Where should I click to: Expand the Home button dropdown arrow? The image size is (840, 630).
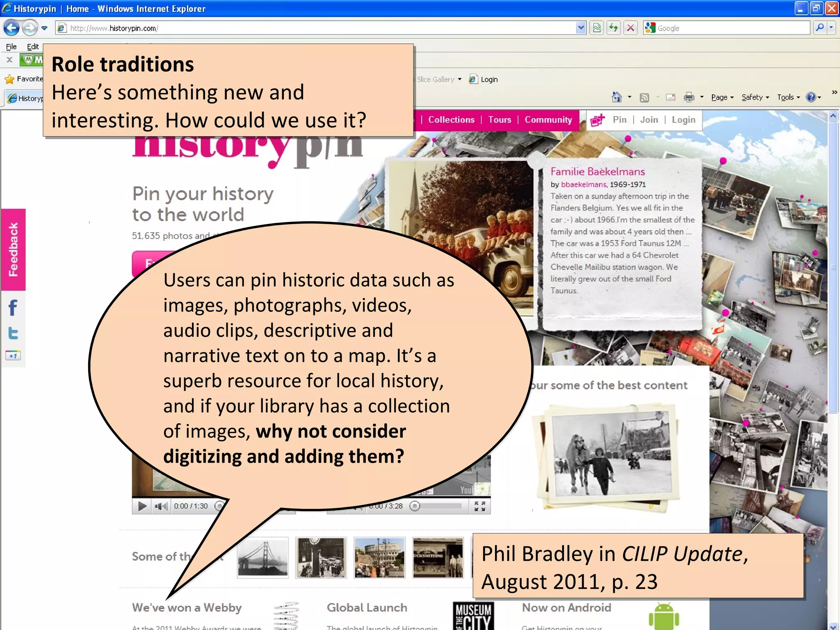(630, 97)
